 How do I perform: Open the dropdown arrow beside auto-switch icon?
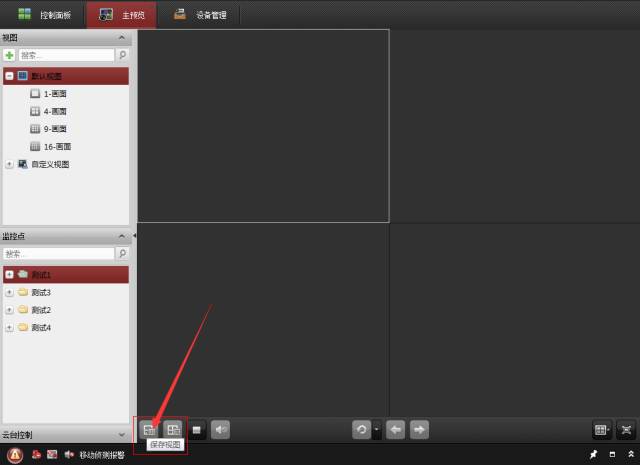coord(377,429)
